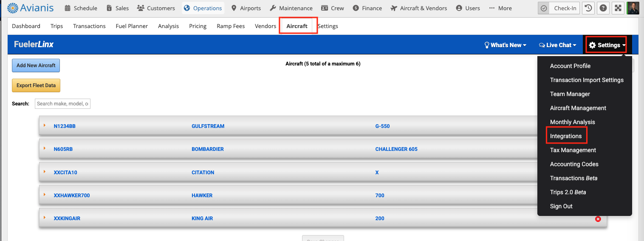The image size is (644, 241).
Task: Expand the XXHAWKER700 row arrow
Action: (x=45, y=195)
